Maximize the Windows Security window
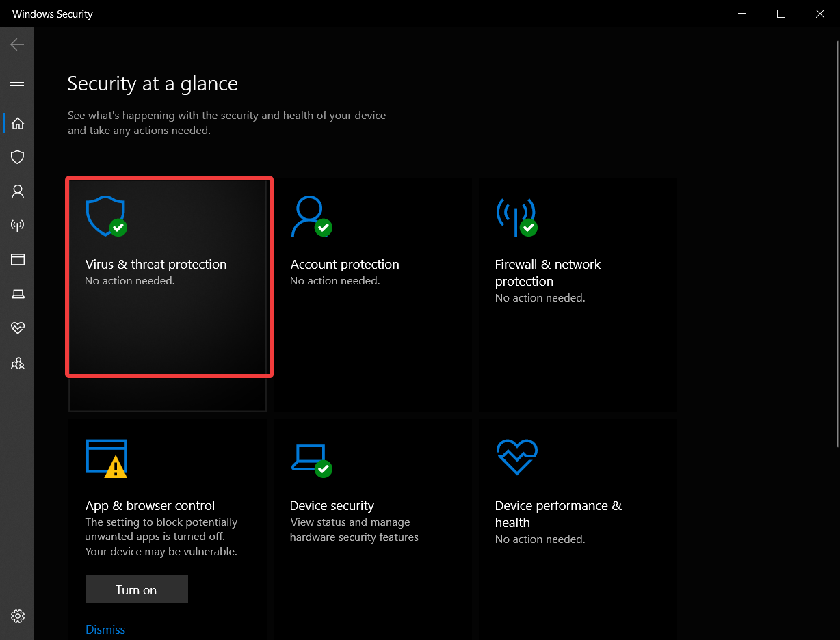 [781, 14]
